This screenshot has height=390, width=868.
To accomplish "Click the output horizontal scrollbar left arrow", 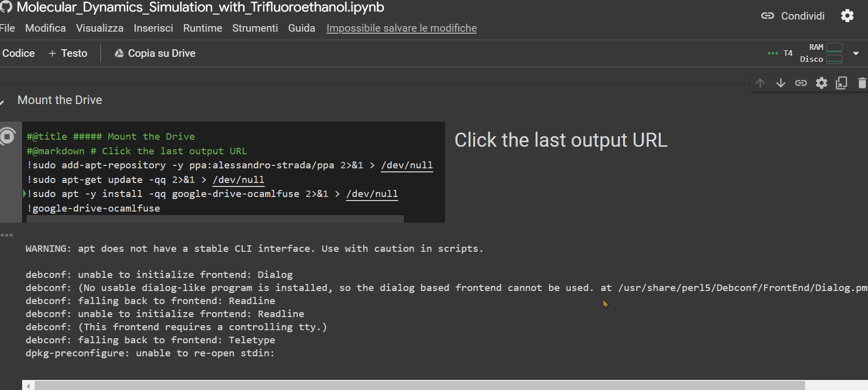I will pyautogui.click(x=29, y=385).
